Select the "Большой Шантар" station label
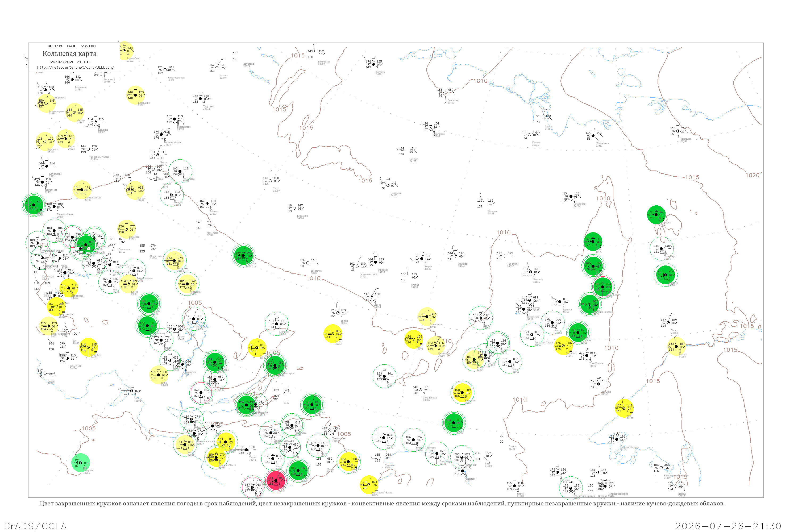The height and width of the screenshot is (532, 798). click(629, 447)
